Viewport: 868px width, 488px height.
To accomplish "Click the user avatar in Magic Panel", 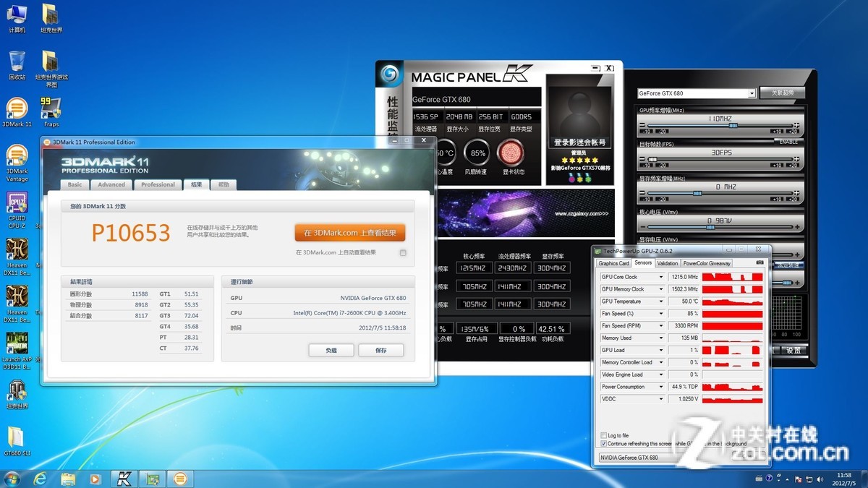I will click(x=579, y=116).
